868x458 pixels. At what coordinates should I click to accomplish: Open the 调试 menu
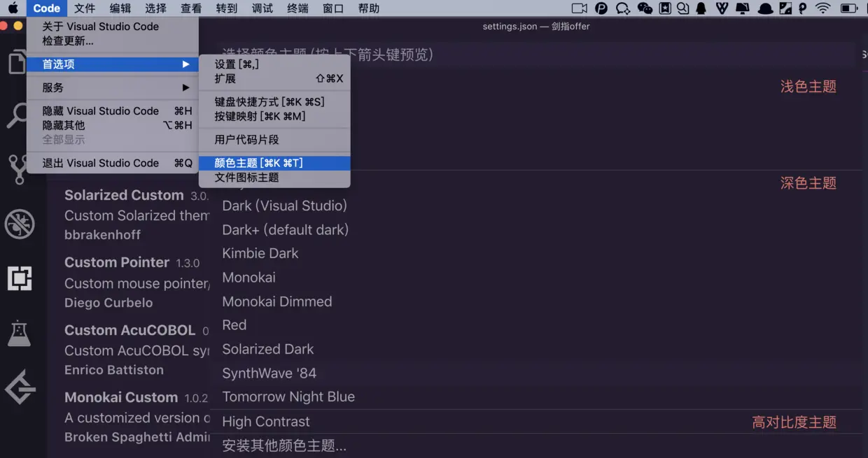click(262, 8)
